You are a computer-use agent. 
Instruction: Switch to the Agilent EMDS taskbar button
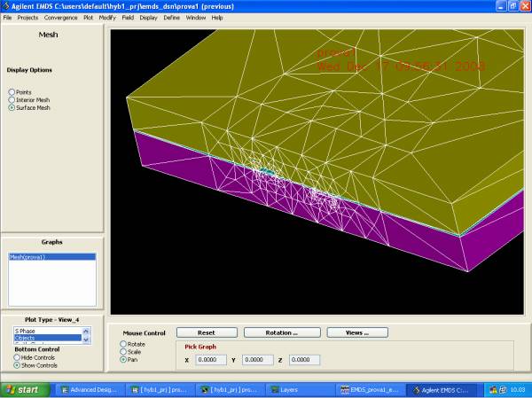click(x=442, y=390)
